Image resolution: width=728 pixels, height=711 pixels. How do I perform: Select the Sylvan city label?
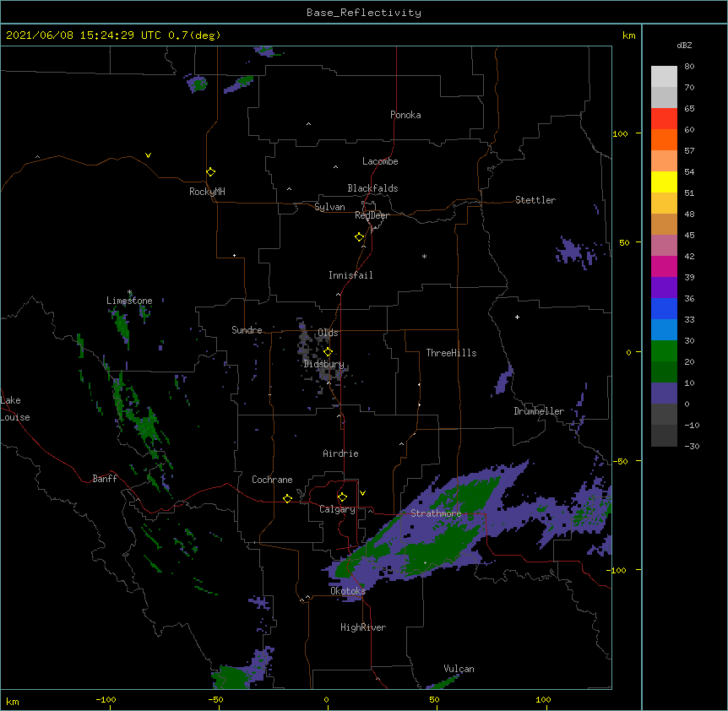pyautogui.click(x=329, y=207)
